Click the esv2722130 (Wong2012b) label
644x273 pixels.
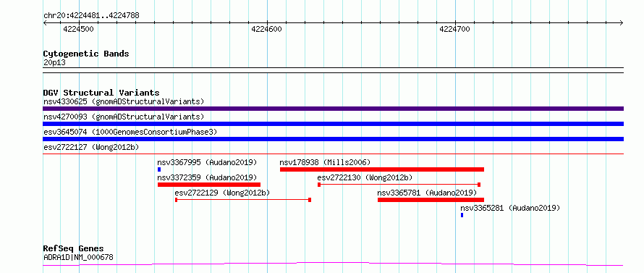(365, 177)
